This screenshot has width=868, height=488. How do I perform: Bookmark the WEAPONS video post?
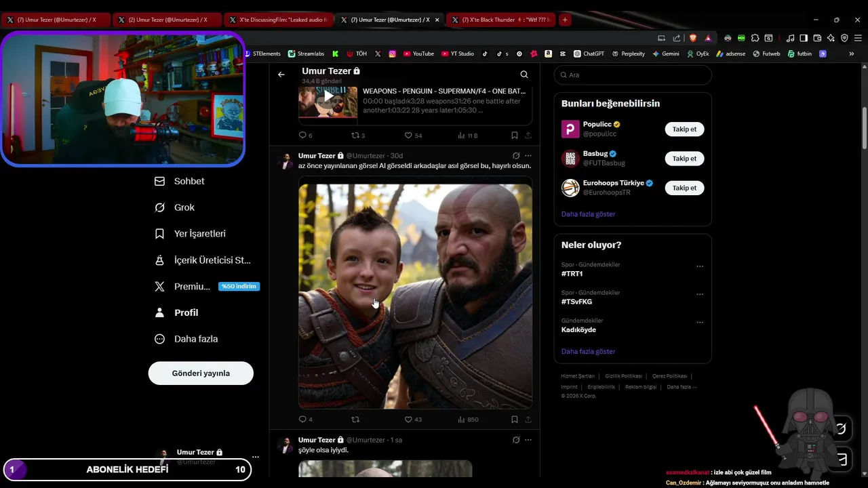pyautogui.click(x=515, y=136)
